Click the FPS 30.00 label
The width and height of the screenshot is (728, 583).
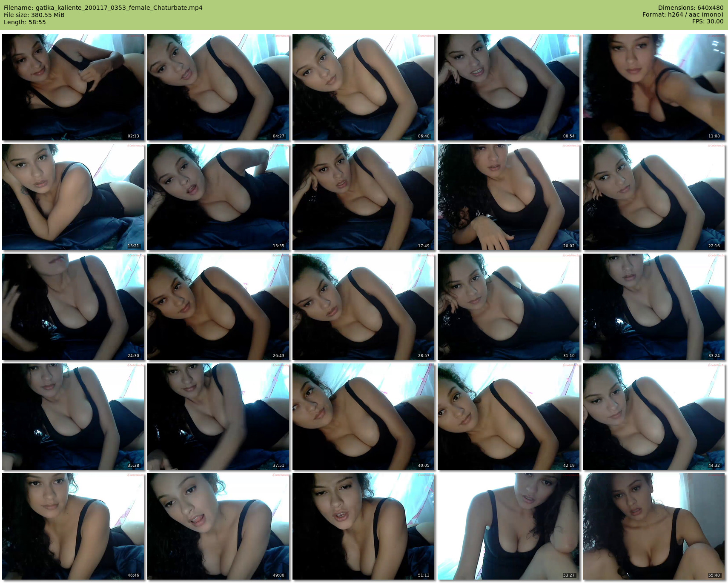click(708, 21)
